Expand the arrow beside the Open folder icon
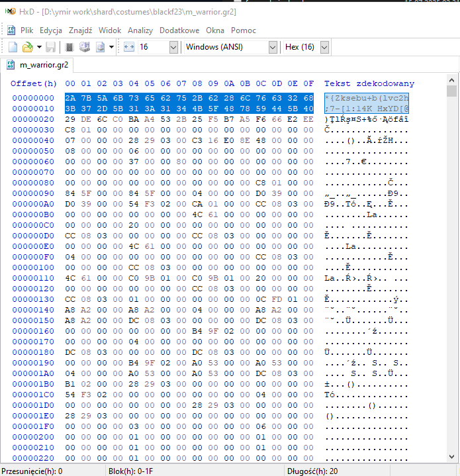Viewport: 460px width, 476px height. coord(39,47)
